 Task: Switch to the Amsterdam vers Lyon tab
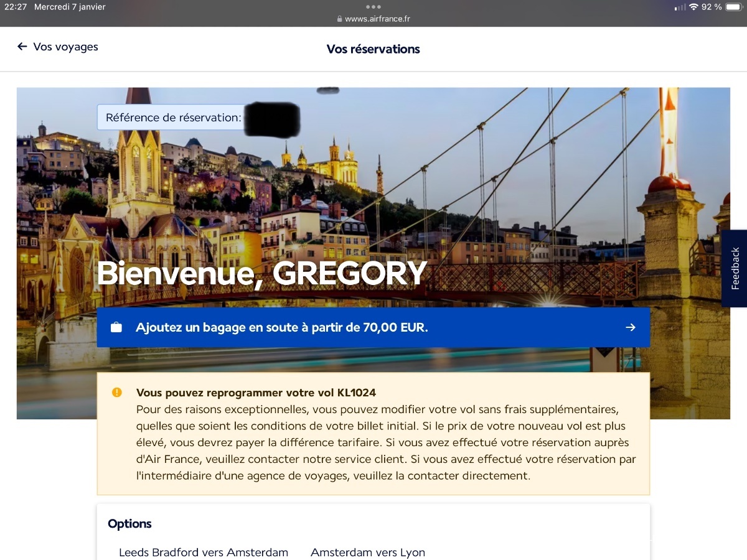pyautogui.click(x=368, y=553)
